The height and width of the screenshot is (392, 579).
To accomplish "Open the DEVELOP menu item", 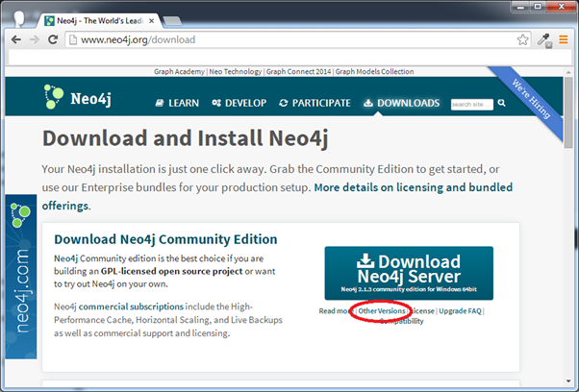I will coord(239,103).
